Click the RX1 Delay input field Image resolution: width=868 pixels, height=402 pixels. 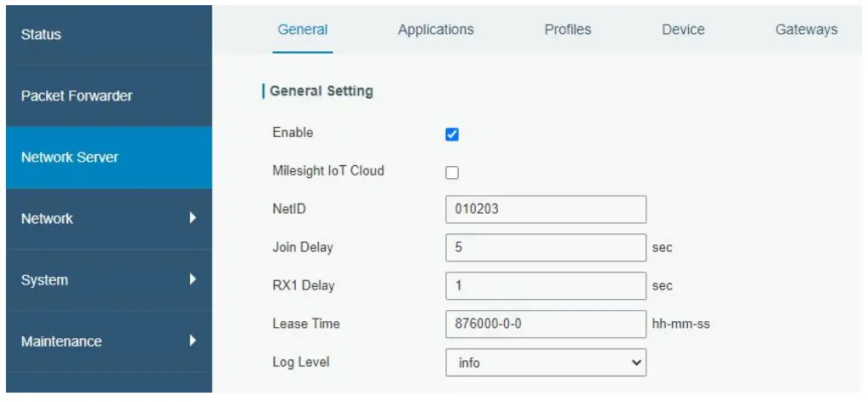[546, 286]
